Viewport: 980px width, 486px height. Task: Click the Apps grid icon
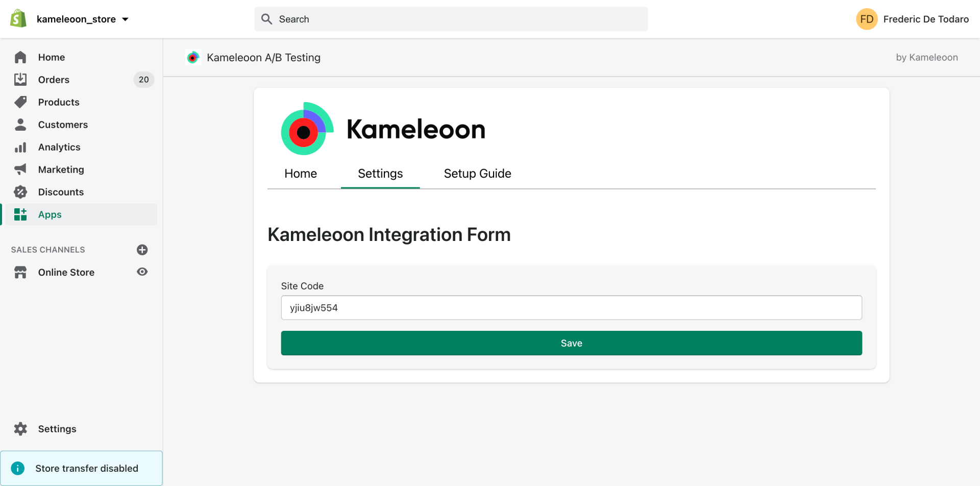coord(20,214)
